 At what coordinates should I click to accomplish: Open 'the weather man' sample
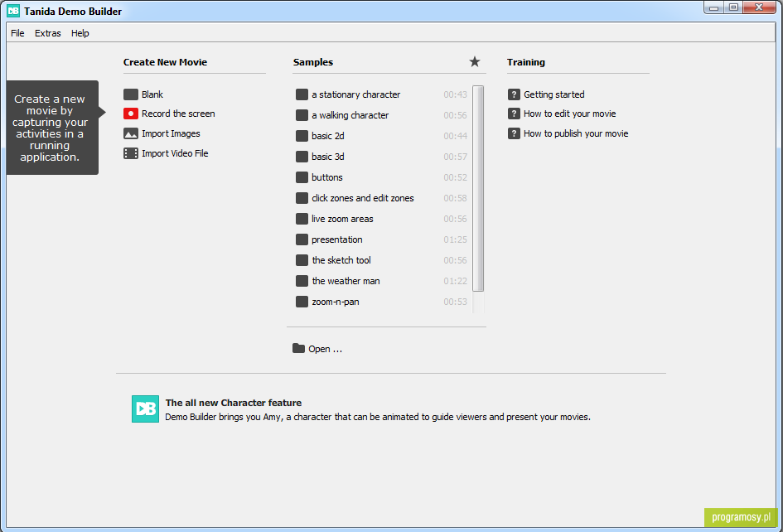346,281
